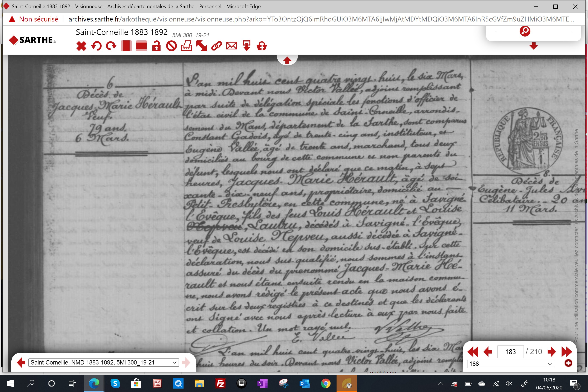The height and width of the screenshot is (392, 588).
Task: Toggle the padlock lock icon
Action: [156, 46]
